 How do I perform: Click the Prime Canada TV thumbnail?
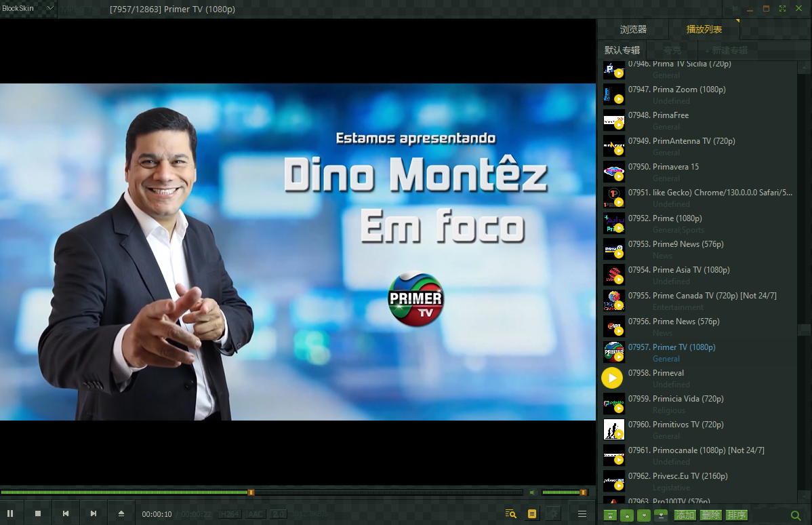click(x=614, y=300)
